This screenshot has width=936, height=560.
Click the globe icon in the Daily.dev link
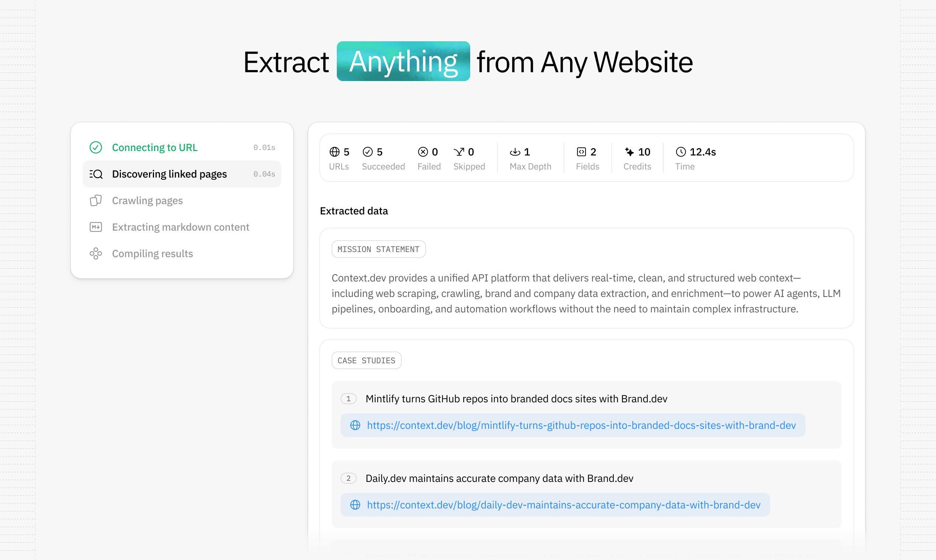[355, 505]
